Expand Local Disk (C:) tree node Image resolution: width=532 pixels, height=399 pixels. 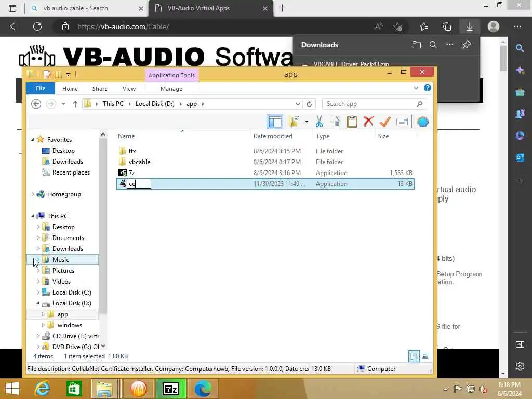coord(38,292)
